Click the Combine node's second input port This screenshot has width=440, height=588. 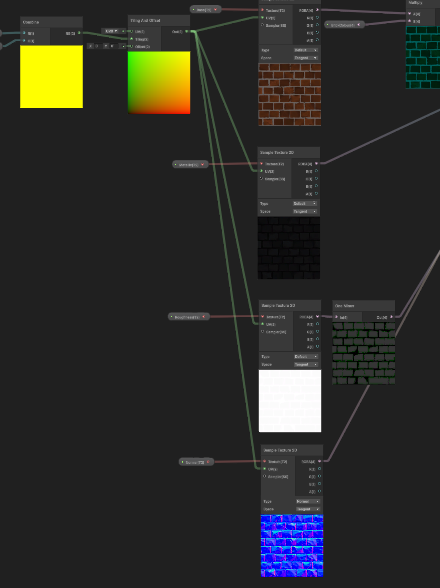point(24,40)
